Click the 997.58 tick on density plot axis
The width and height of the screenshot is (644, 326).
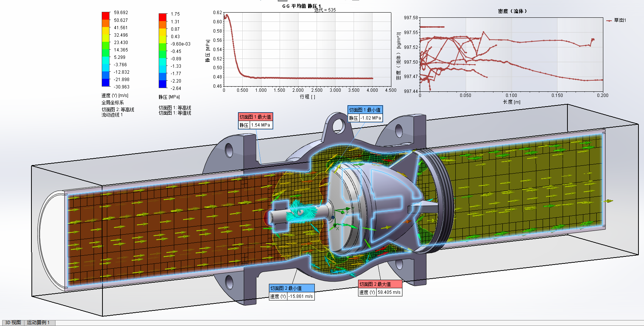[x=411, y=18]
